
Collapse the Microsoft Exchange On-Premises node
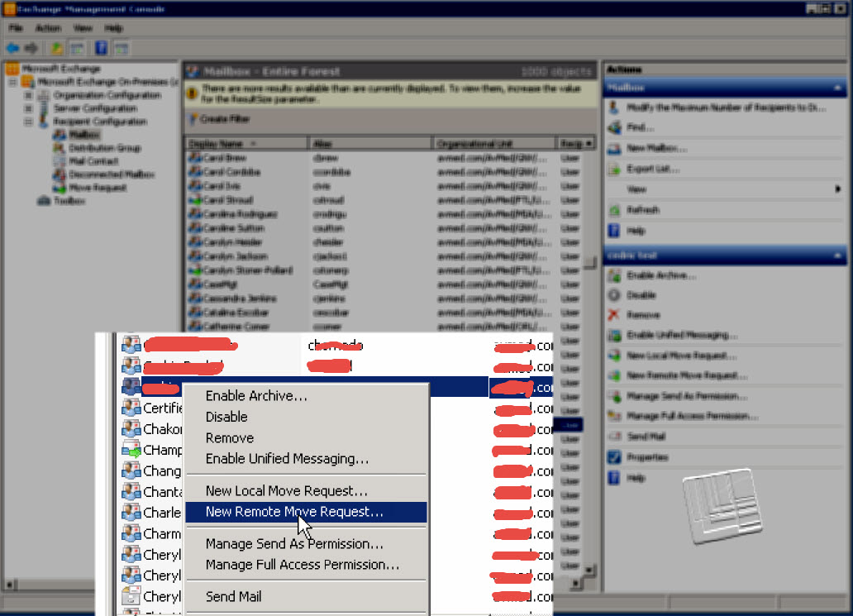pyautogui.click(x=12, y=82)
